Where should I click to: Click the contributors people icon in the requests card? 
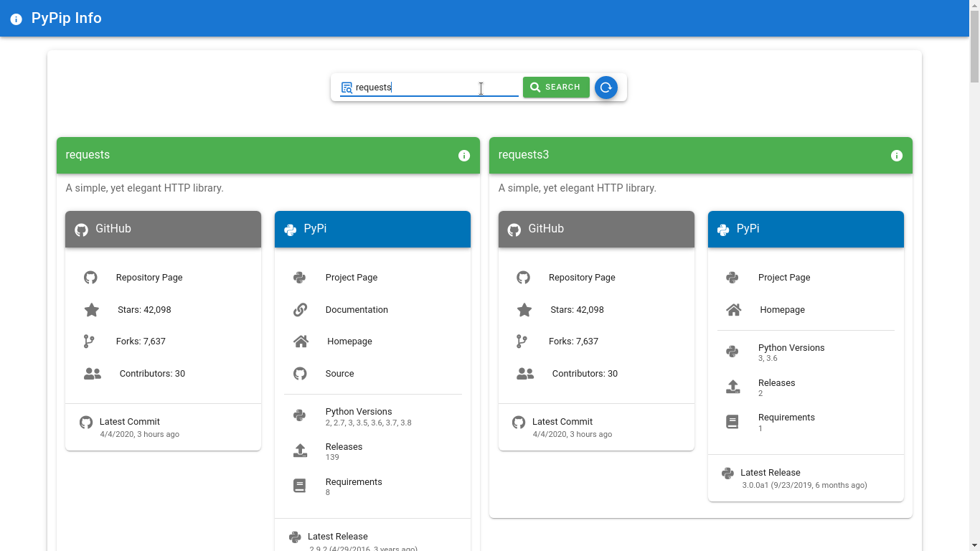(x=93, y=374)
